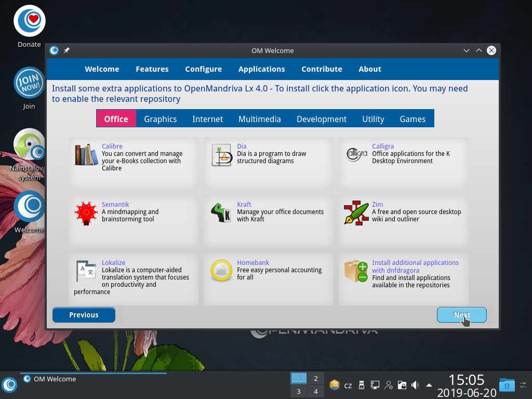Switch to virtual desktop 3 in pager
This screenshot has width=532, height=399.
tap(298, 391)
